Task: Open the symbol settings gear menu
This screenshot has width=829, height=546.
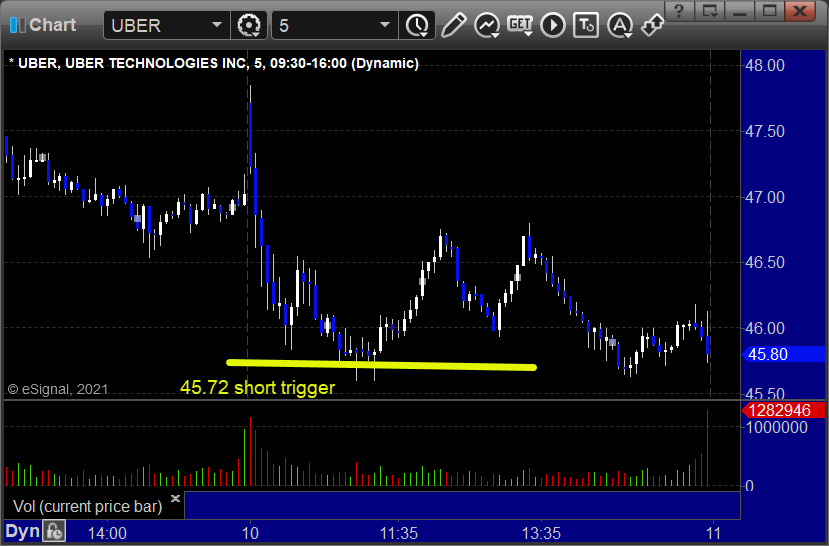Action: pos(249,25)
